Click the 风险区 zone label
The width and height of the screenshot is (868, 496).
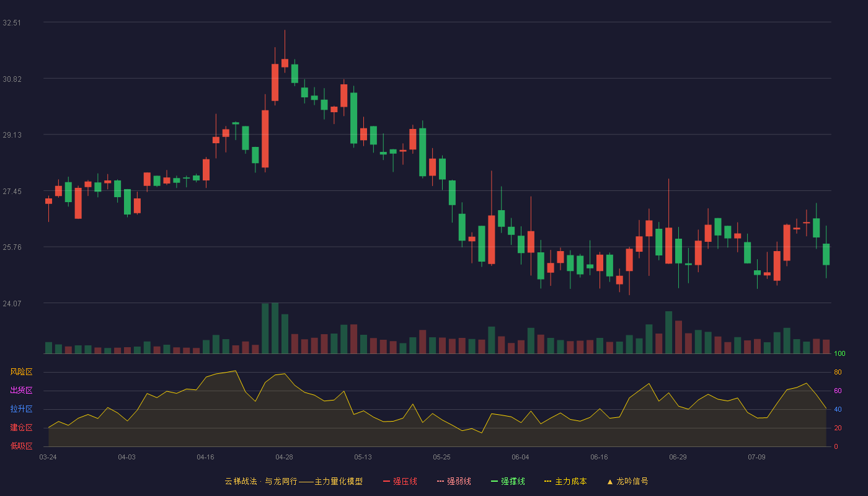coord(21,372)
